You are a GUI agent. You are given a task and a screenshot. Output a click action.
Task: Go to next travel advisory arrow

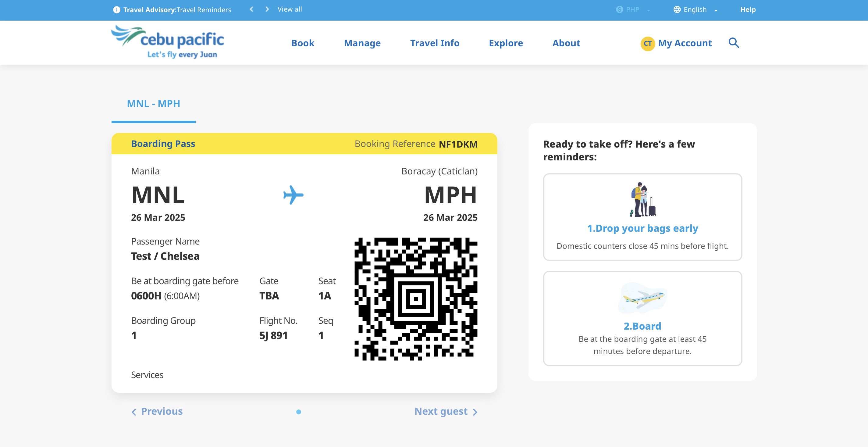pyautogui.click(x=267, y=9)
